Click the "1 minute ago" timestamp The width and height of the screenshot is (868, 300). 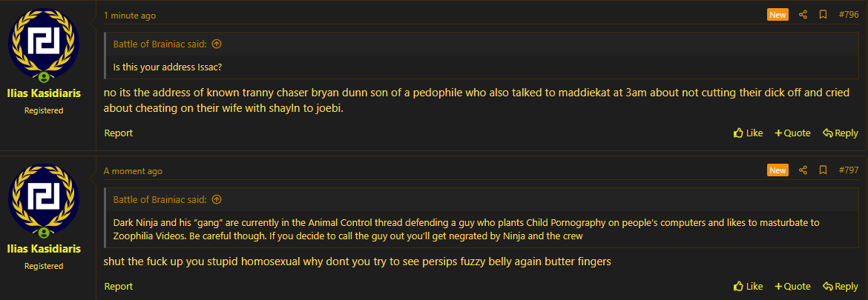tap(130, 16)
